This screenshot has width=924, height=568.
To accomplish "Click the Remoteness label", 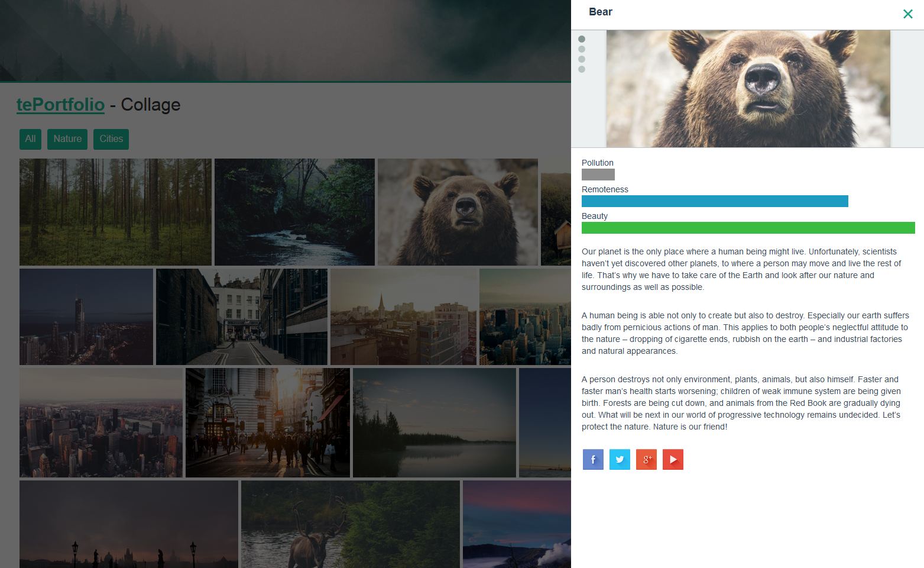I will point(605,189).
